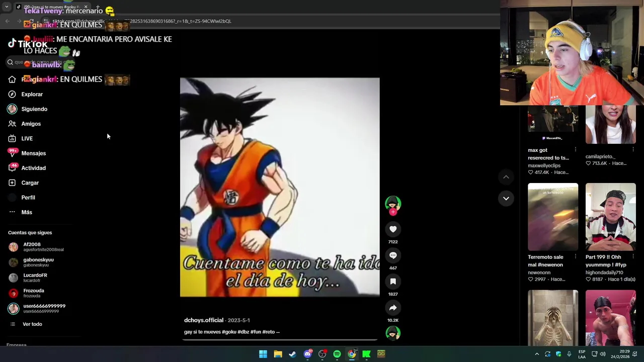Open Discord from the taskbar
The height and width of the screenshot is (362, 644).
307,354
